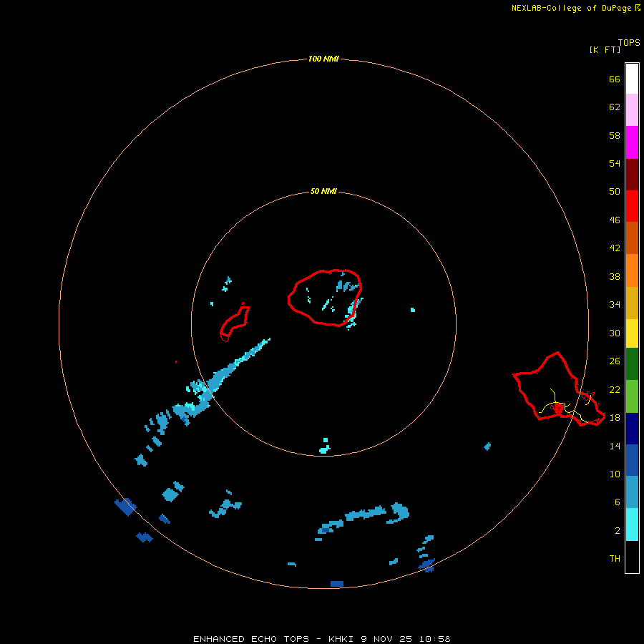Image resolution: width=644 pixels, height=644 pixels.
Task: Select the cyan legend swatch
Action: [632, 525]
